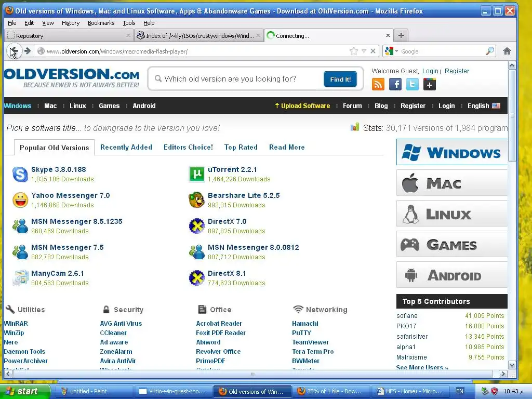This screenshot has height=399, width=532.
Task: Switch to untitled - Paint in taskbar
Action: tap(94, 391)
